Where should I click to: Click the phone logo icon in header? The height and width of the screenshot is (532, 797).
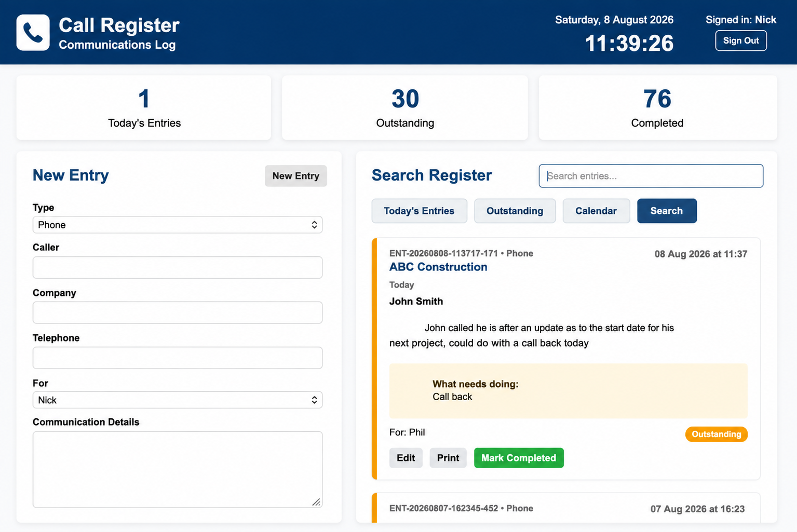click(33, 32)
